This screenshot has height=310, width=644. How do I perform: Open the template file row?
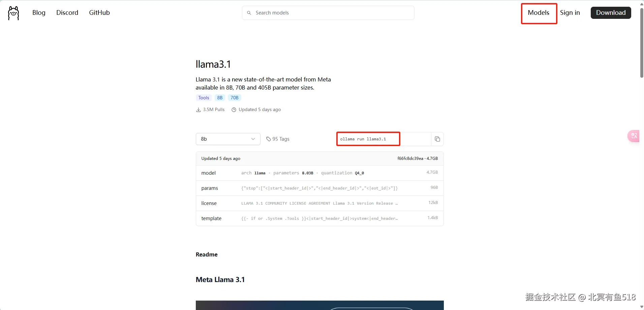[319, 218]
